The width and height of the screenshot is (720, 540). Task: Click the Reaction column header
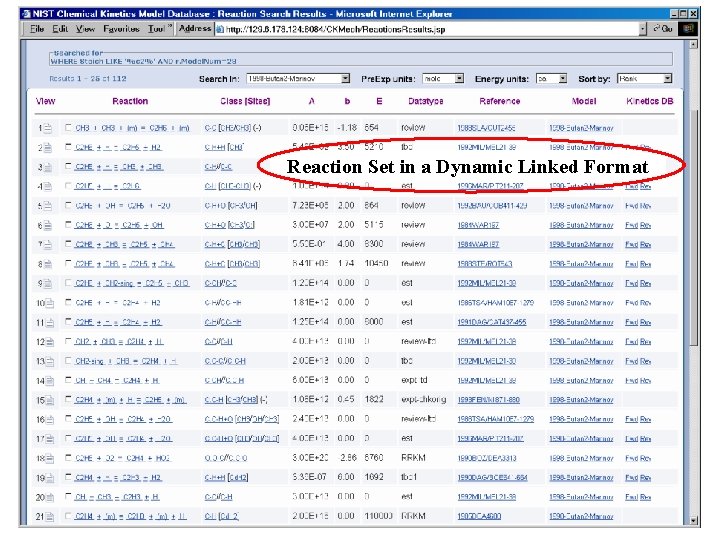[x=130, y=101]
